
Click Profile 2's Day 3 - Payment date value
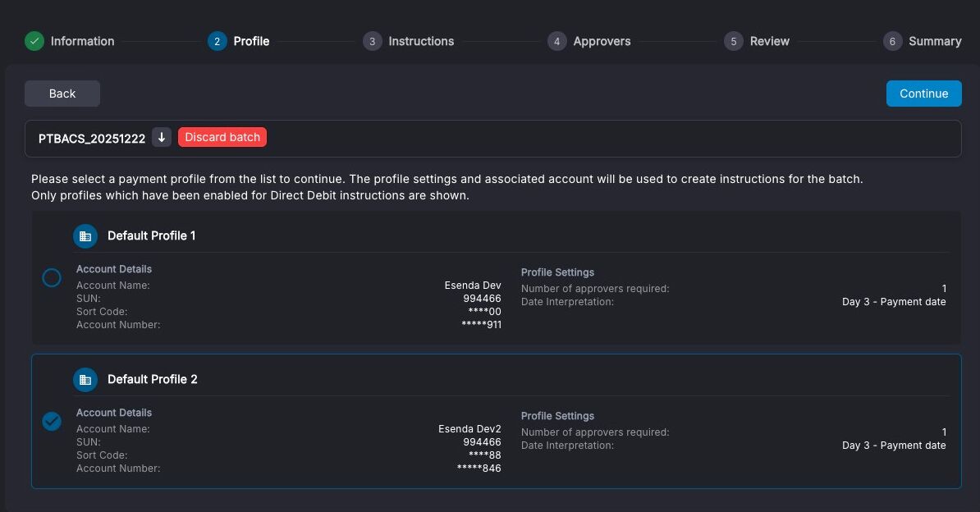pos(894,446)
